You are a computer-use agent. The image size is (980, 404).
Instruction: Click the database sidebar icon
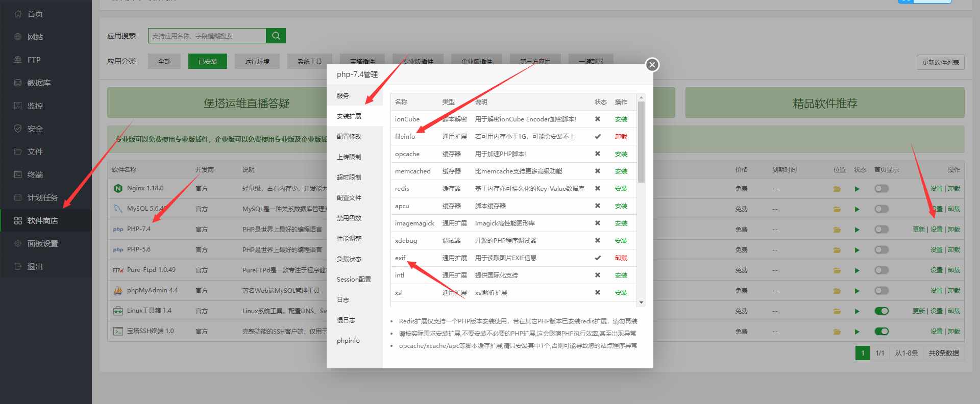click(18, 83)
